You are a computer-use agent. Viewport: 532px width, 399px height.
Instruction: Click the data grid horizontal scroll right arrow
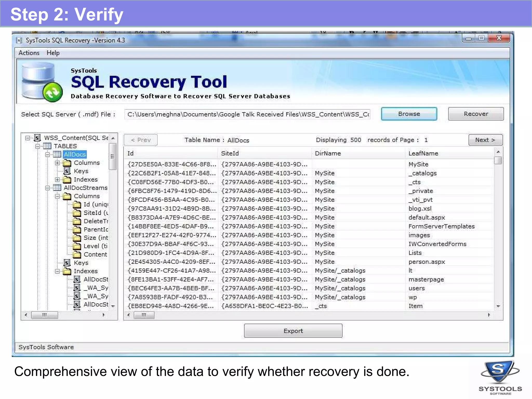(489, 315)
